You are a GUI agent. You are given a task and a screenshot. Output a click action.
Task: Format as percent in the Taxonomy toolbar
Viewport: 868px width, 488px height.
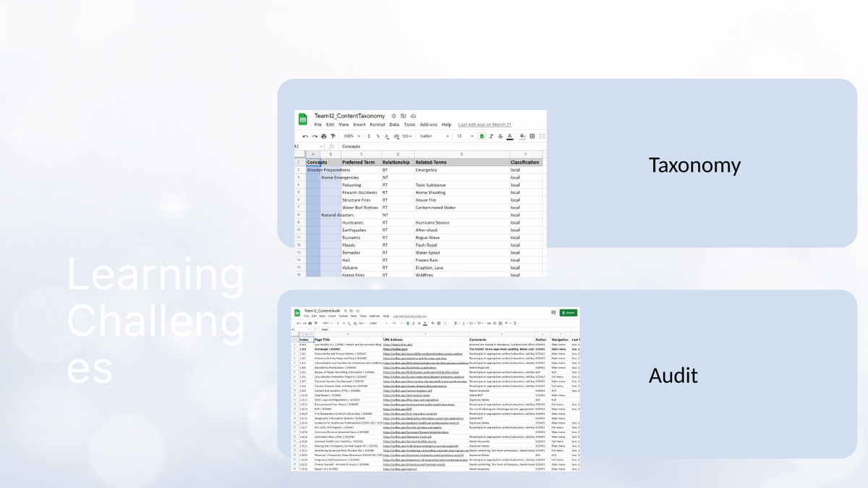click(378, 136)
